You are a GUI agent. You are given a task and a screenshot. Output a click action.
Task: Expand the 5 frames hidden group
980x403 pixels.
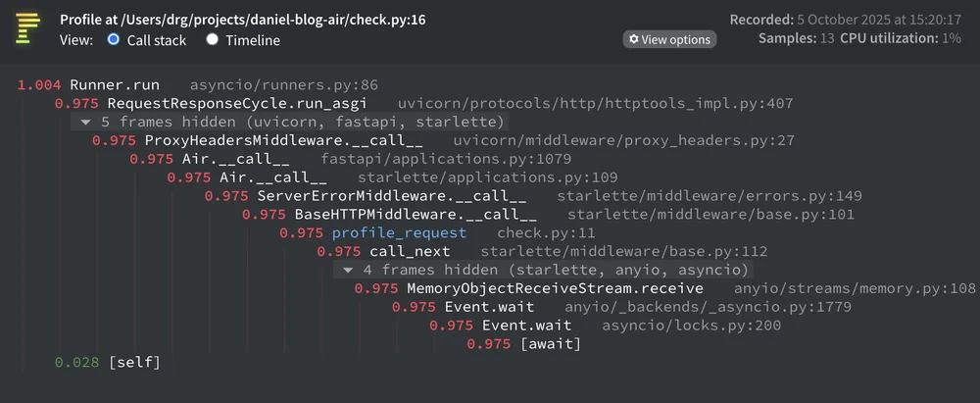(287, 122)
